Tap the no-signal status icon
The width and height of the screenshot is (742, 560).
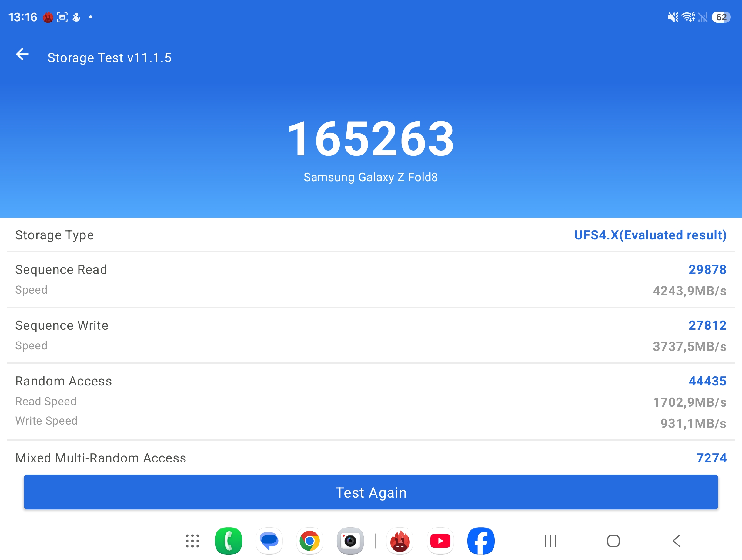[x=703, y=17]
